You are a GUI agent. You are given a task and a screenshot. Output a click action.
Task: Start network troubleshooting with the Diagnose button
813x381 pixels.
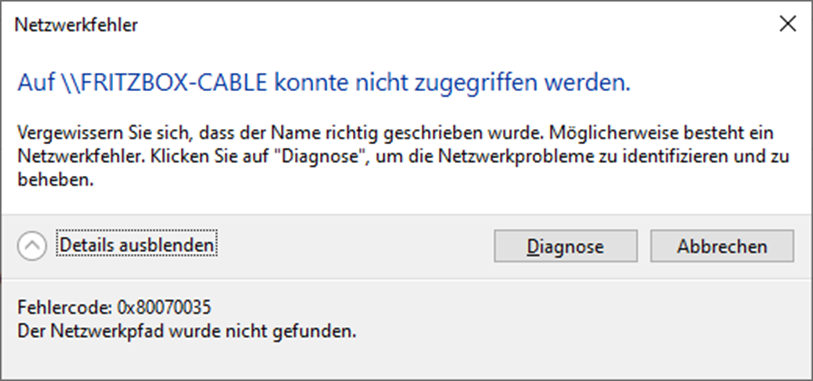[x=565, y=246]
